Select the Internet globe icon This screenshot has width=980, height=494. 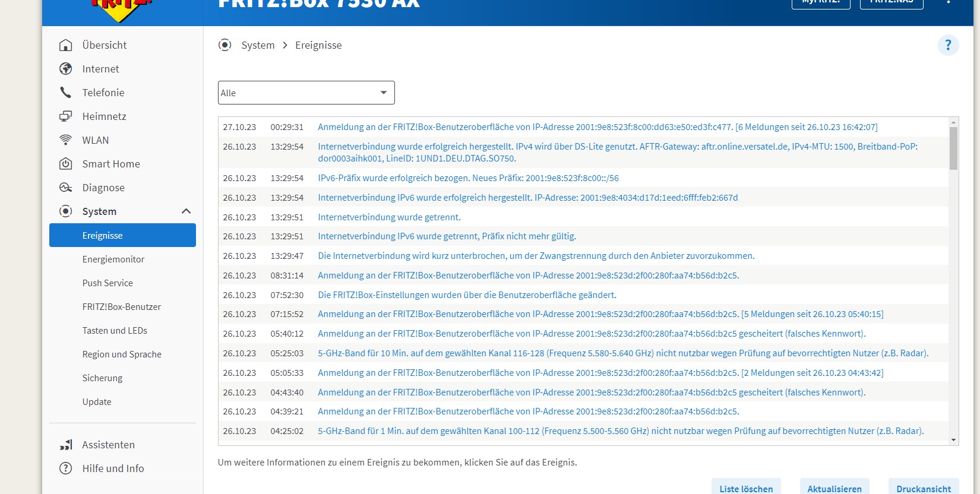(x=66, y=69)
